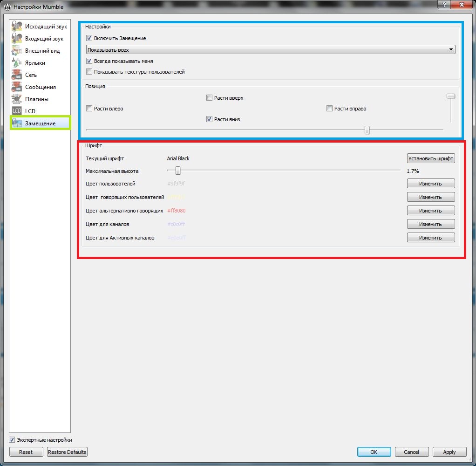Toggle the Расти вверх checkbox
Image resolution: width=476 pixels, height=466 pixels.
(x=210, y=98)
